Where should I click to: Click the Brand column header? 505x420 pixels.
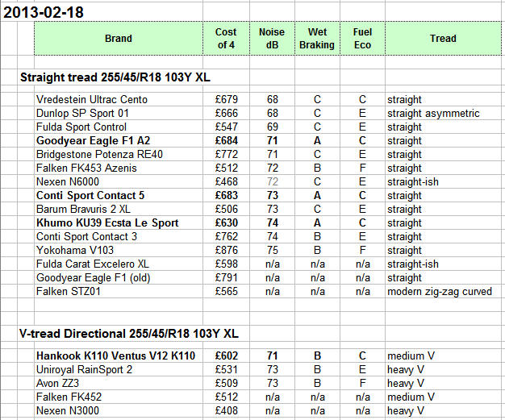tap(119, 39)
